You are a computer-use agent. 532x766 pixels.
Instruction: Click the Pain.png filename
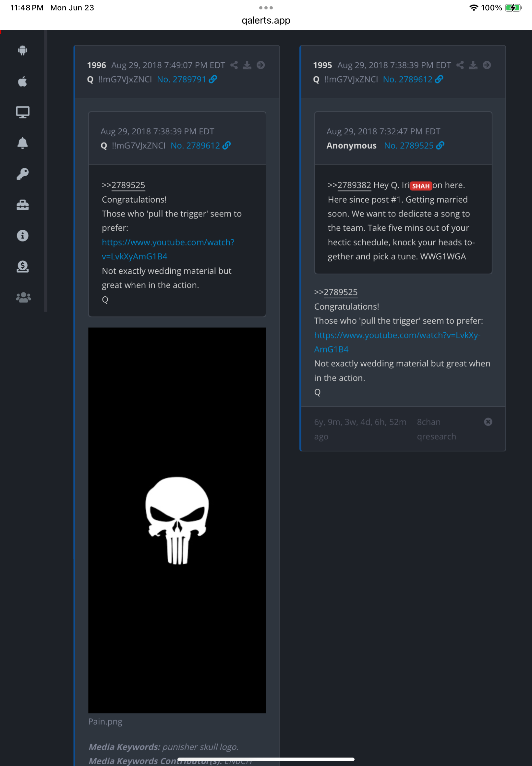(x=105, y=722)
